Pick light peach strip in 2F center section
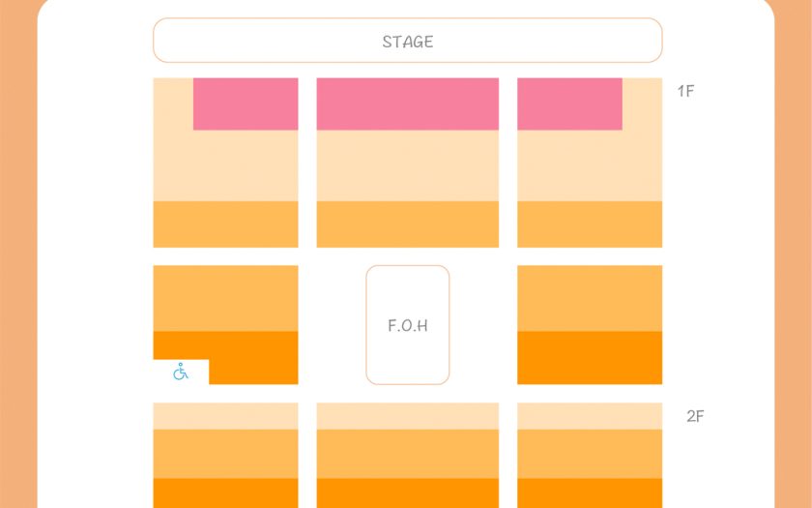 pyautogui.click(x=407, y=416)
